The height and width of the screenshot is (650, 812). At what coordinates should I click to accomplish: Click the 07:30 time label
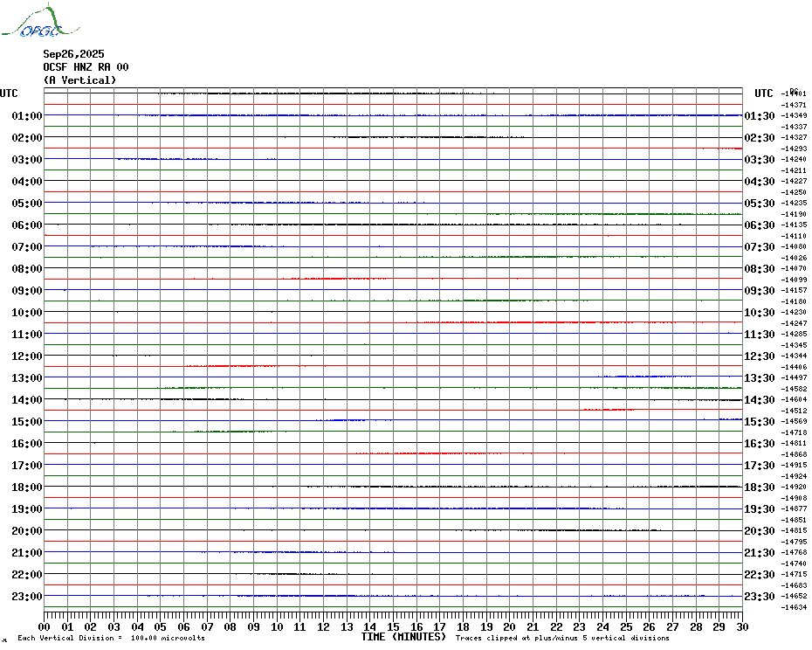click(760, 246)
